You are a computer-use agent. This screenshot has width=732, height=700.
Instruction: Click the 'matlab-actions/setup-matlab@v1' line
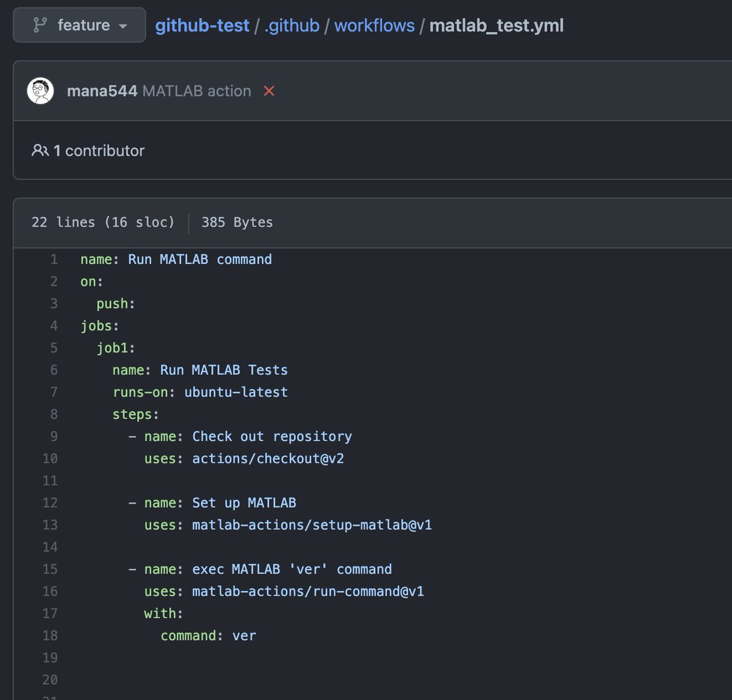(x=288, y=524)
